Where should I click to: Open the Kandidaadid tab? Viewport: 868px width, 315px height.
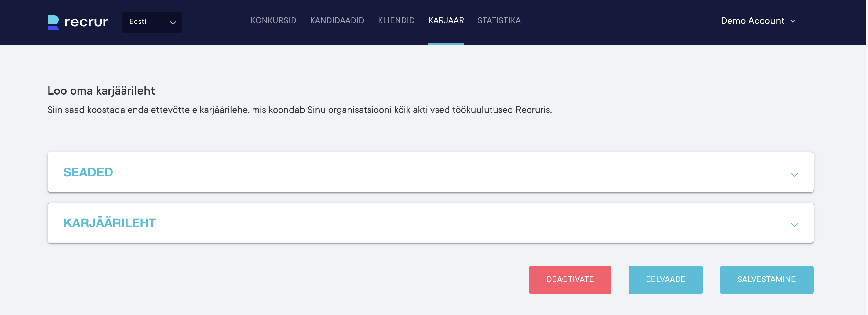click(x=337, y=20)
